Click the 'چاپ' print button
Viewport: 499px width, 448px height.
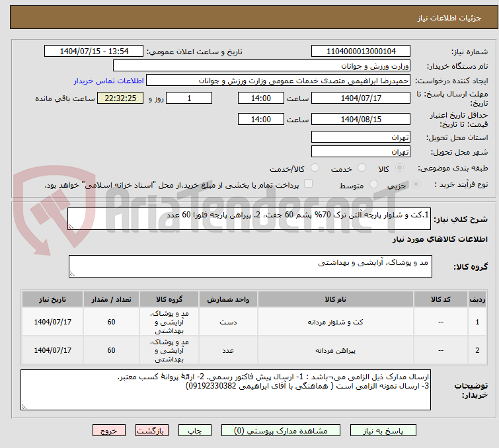(x=195, y=431)
